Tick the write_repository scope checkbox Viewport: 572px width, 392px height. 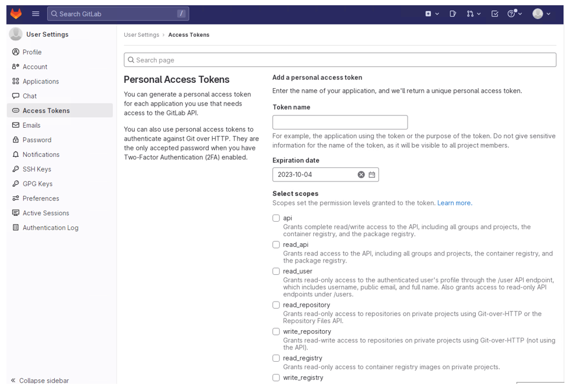276,331
